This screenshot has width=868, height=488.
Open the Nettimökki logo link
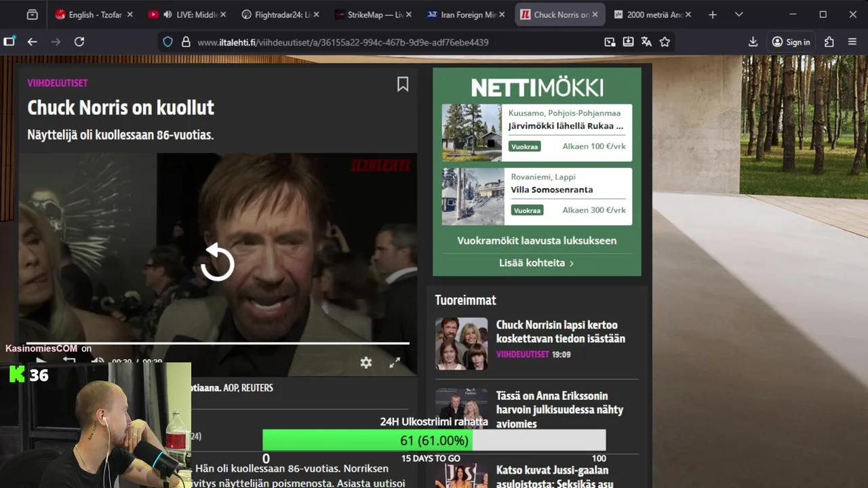[x=537, y=87]
